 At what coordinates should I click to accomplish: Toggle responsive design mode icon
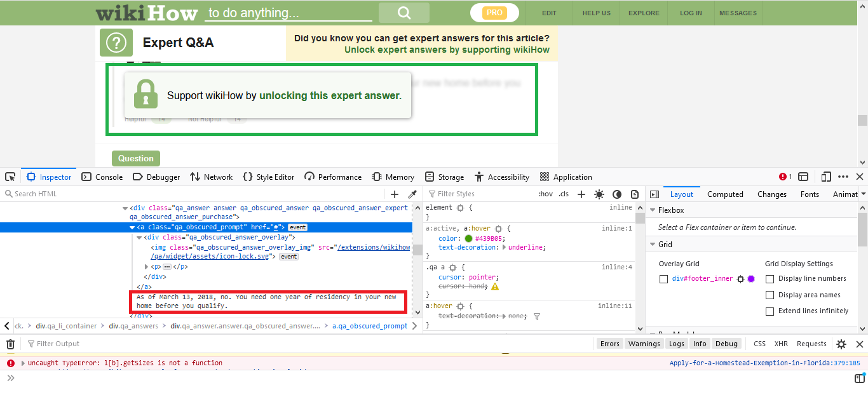click(826, 177)
